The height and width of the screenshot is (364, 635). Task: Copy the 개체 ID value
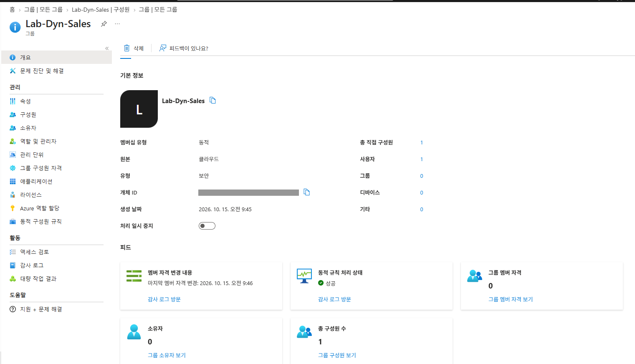point(307,192)
